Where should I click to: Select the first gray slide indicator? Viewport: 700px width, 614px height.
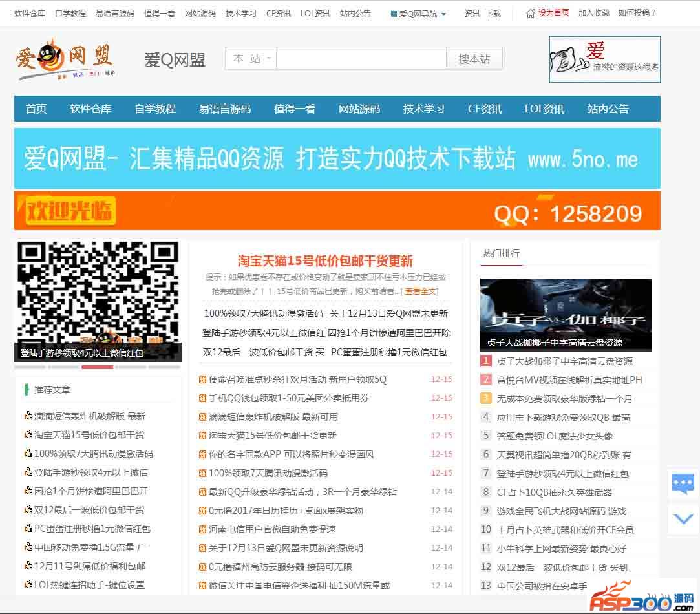tap(30, 367)
